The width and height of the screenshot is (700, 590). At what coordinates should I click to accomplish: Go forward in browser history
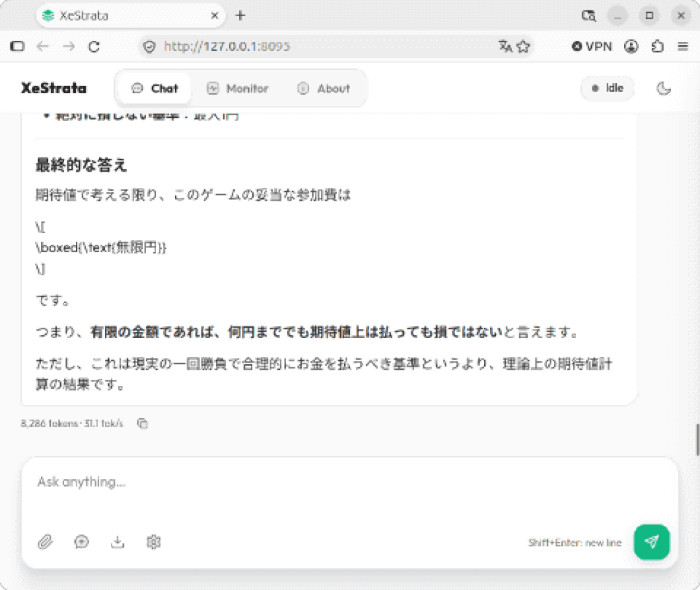point(68,47)
